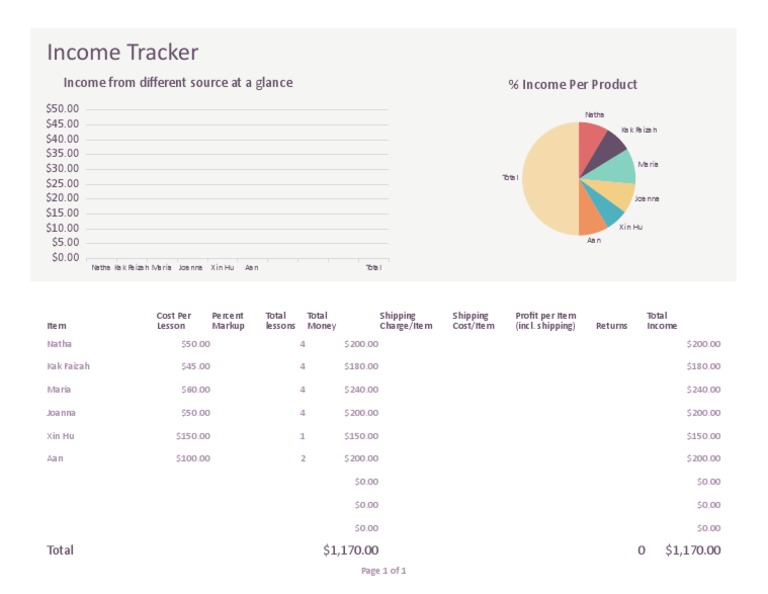Viewport: 768px width, 594px height.
Task: Click the Total row label at the table bottom
Action: point(60,550)
